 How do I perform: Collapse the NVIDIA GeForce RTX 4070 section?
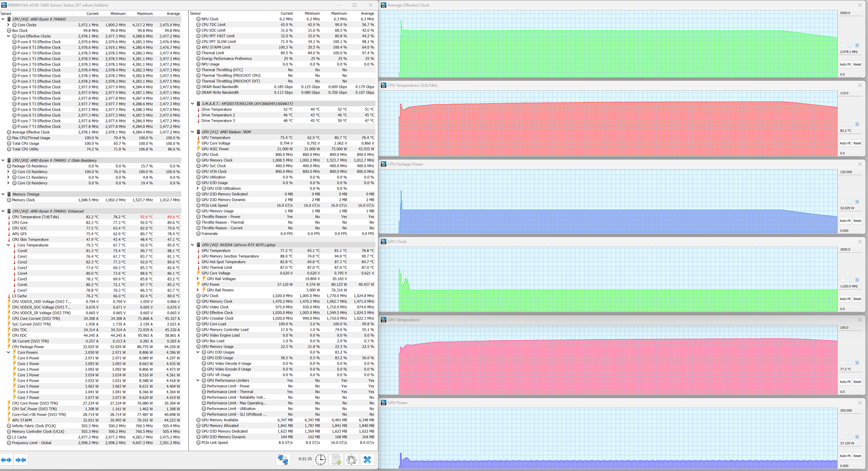pyautogui.click(x=192, y=245)
